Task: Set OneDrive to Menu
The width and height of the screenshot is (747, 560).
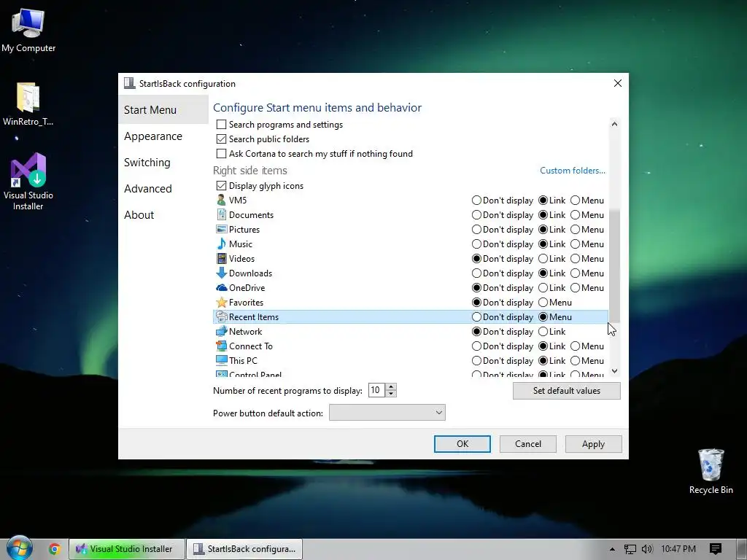Action: pos(575,287)
